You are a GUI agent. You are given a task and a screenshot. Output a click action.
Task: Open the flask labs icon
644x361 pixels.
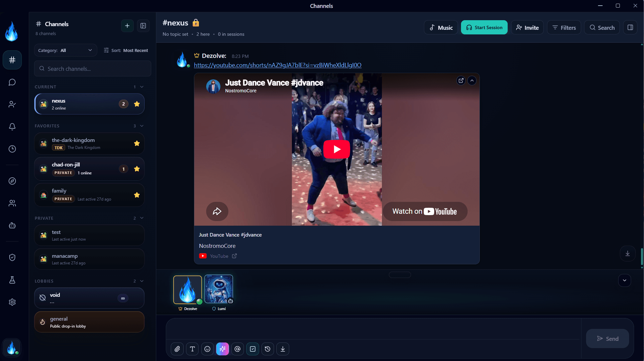(x=12, y=280)
